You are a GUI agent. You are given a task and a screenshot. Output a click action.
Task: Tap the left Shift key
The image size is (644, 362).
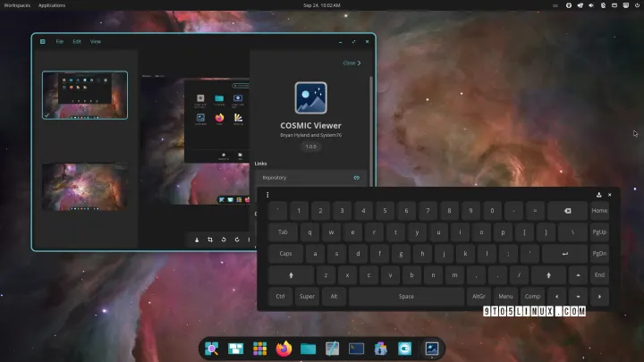point(292,275)
